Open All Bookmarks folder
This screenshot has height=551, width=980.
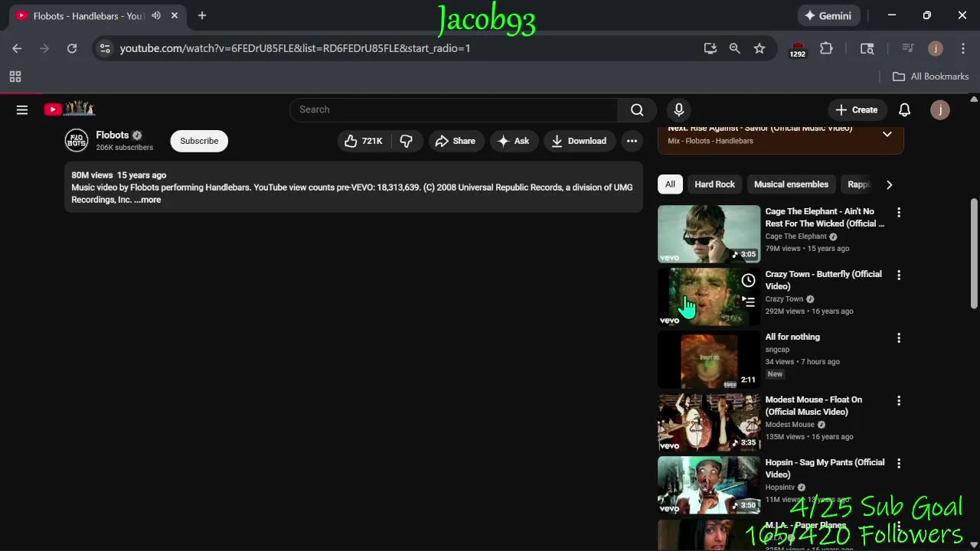(x=931, y=77)
